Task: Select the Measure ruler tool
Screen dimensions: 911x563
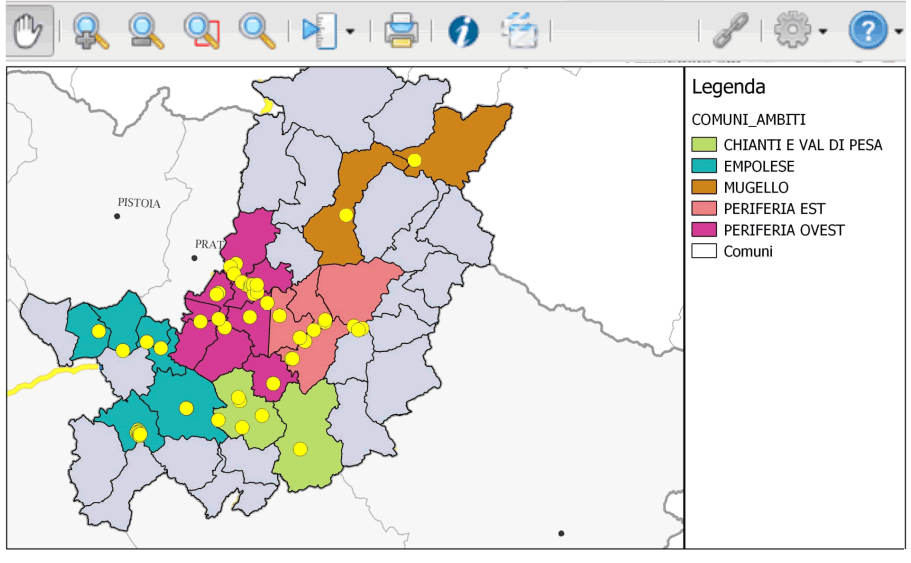Action: (x=321, y=32)
